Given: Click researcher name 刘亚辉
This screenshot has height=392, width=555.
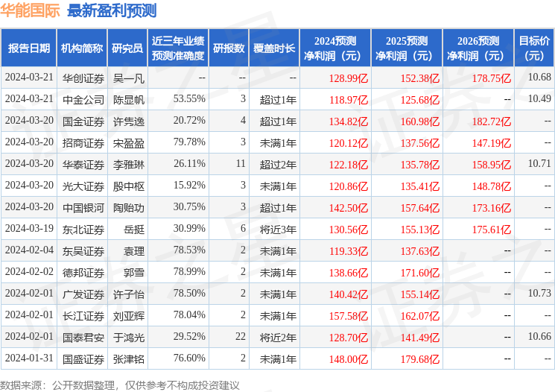Looking at the screenshot, I should (128, 316).
